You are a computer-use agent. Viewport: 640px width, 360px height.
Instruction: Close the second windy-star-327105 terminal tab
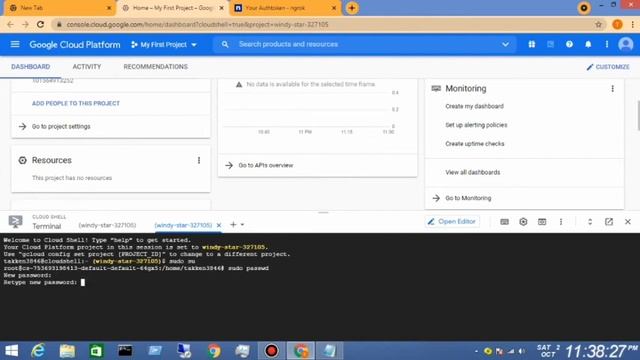point(219,225)
